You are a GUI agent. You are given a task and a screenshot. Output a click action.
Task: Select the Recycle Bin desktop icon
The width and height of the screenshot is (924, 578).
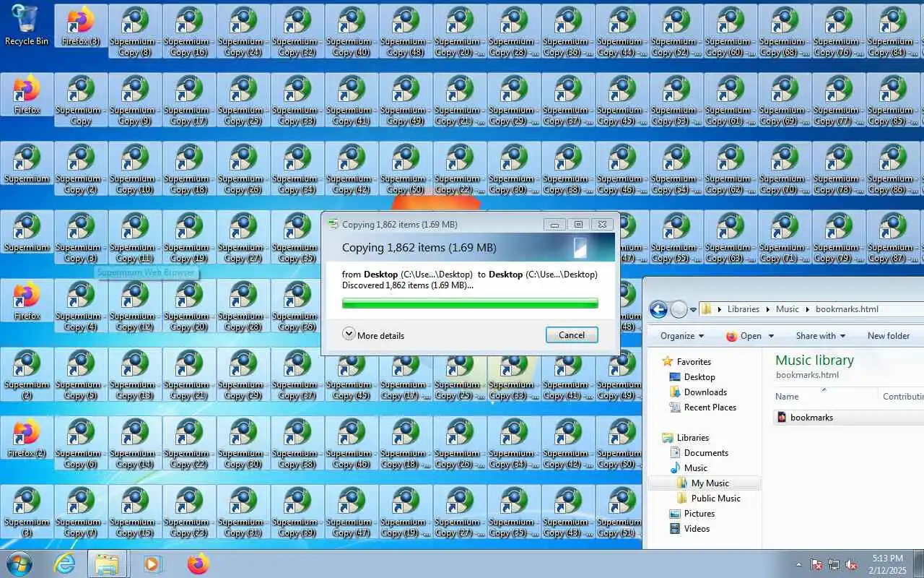(x=27, y=26)
